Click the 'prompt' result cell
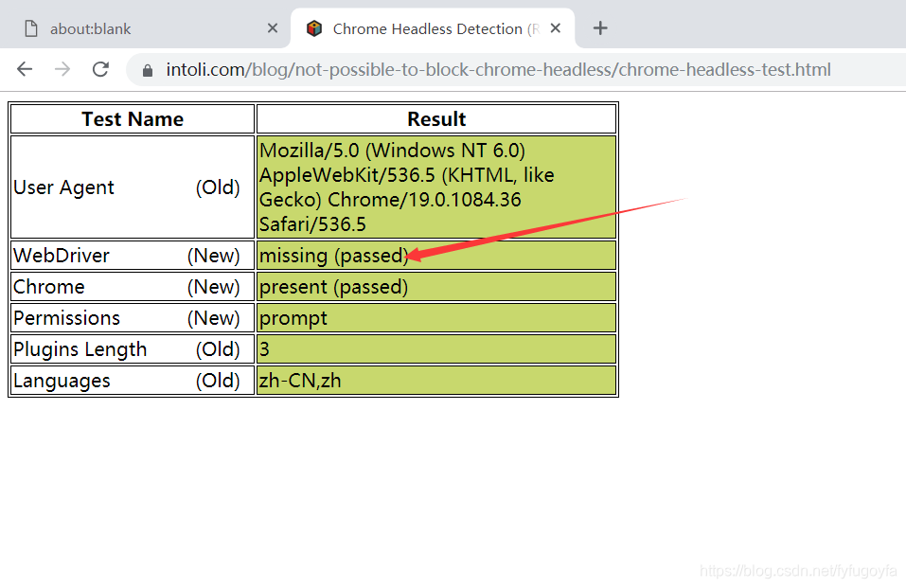The image size is (906, 588). tap(436, 317)
